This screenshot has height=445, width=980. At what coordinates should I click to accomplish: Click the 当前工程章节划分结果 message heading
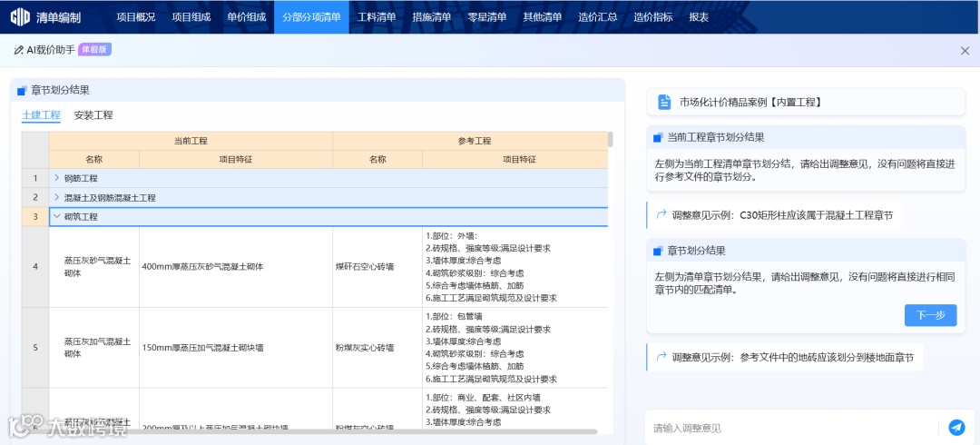pyautogui.click(x=716, y=137)
